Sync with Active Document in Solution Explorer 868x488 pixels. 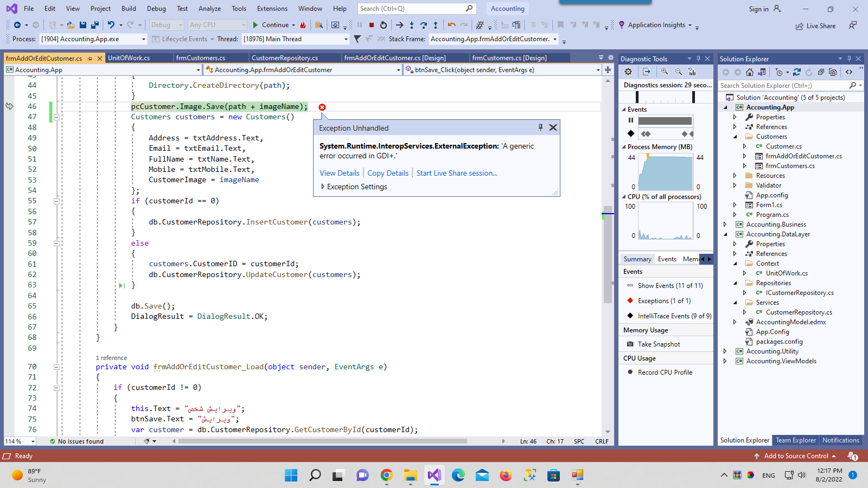tap(796, 72)
